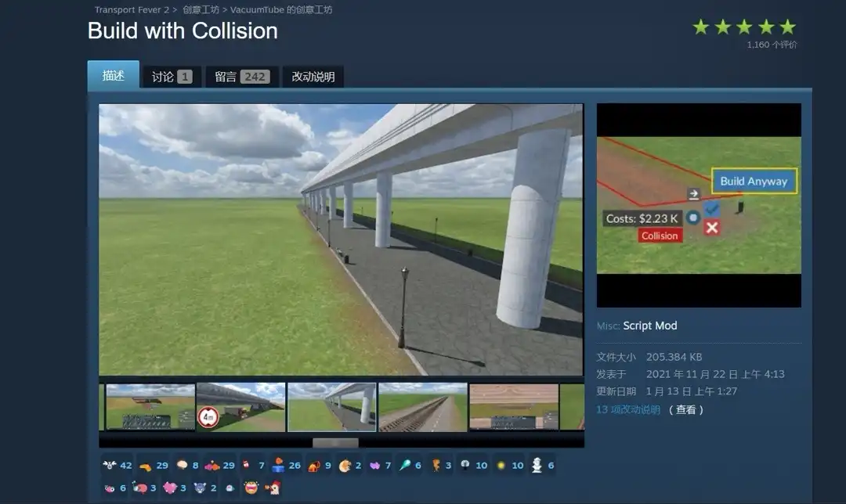Switch to the 留言 comments tab
Image resolution: width=846 pixels, height=504 pixels.
241,77
